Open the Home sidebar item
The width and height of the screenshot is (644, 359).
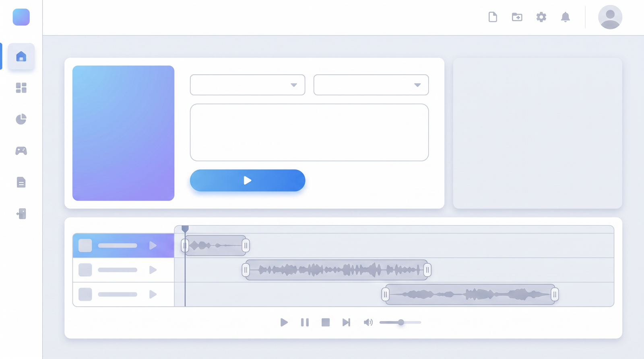[21, 56]
